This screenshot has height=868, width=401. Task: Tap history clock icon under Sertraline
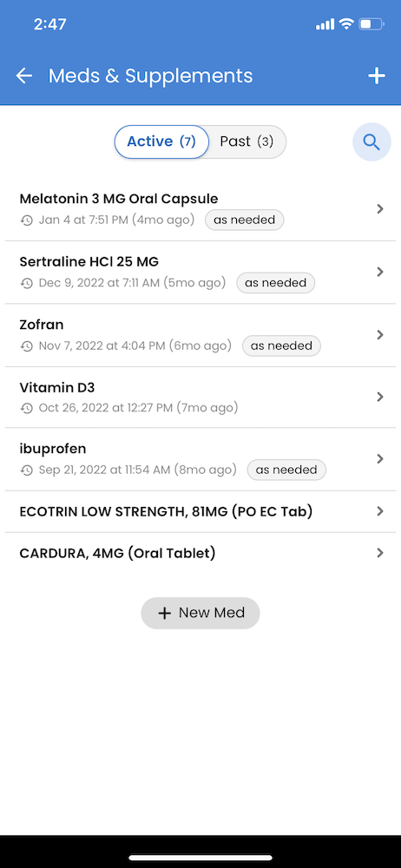click(x=27, y=284)
